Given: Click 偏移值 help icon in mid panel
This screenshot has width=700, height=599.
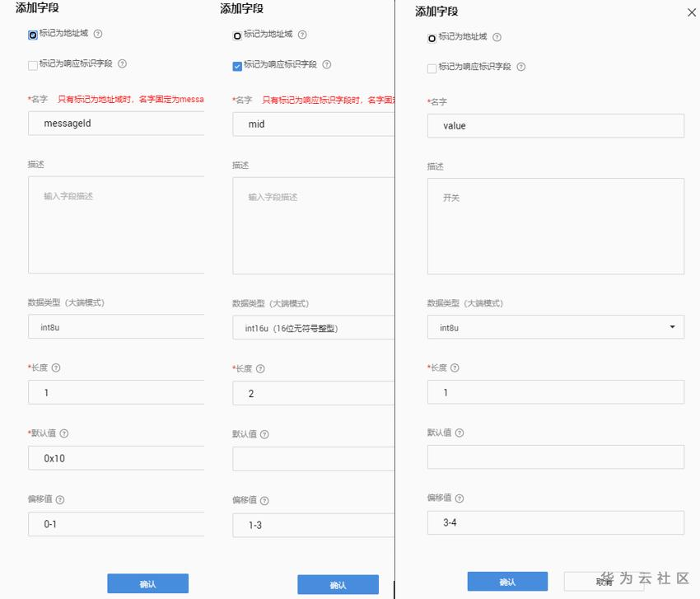Looking at the screenshot, I should point(264,500).
